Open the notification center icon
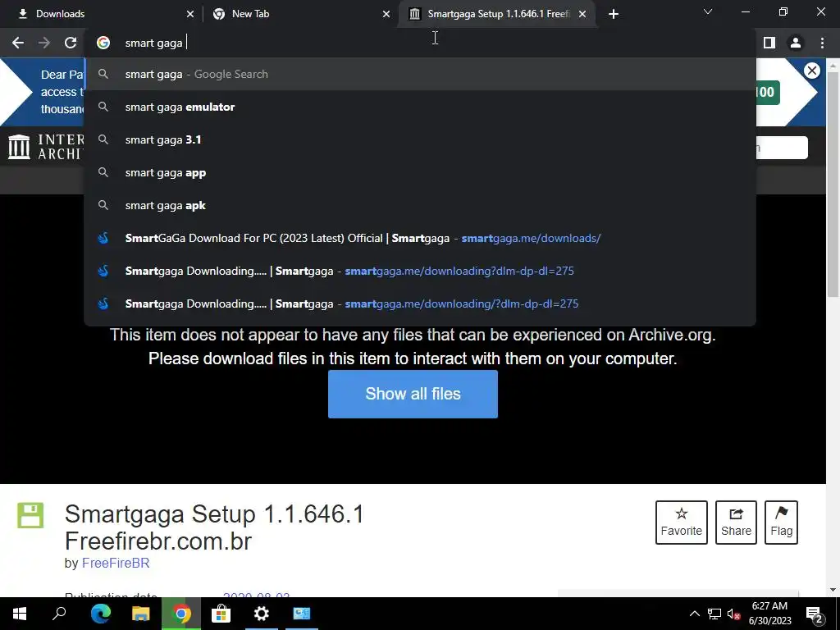 815,615
